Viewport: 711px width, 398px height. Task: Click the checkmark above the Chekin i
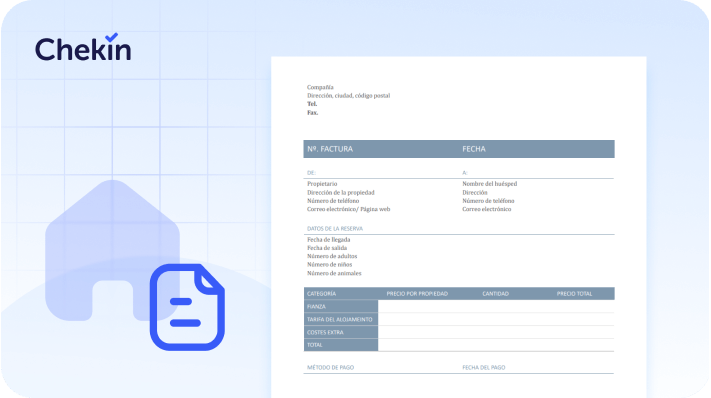[112, 37]
